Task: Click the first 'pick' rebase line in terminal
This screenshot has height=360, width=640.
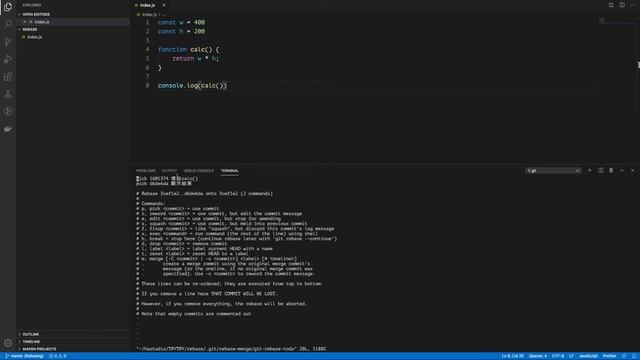Action: pos(167,178)
